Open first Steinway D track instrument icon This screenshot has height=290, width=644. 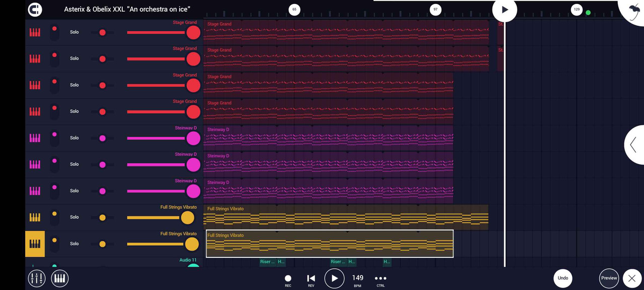pos(35,138)
